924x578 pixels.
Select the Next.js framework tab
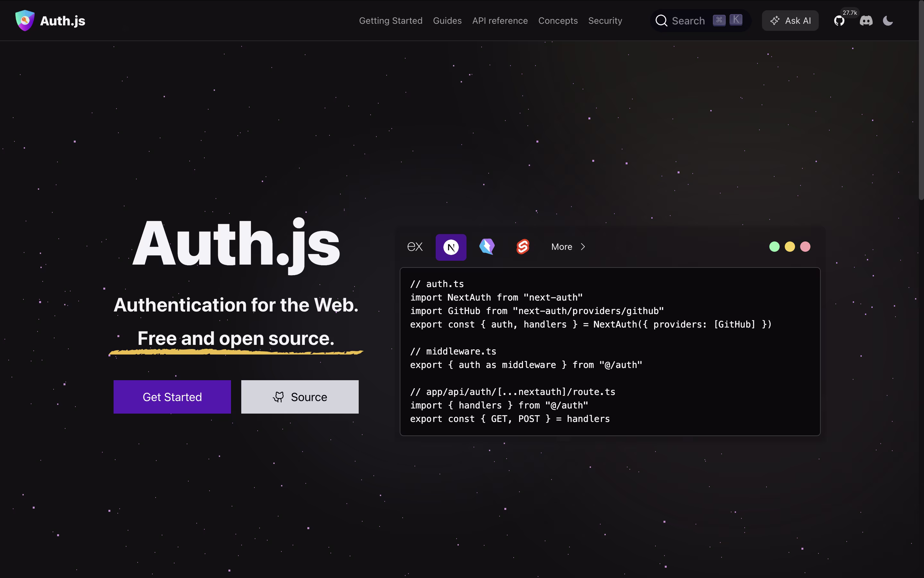451,247
